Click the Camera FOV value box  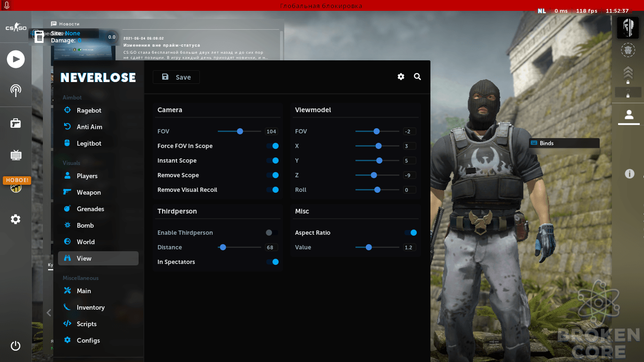(272, 132)
